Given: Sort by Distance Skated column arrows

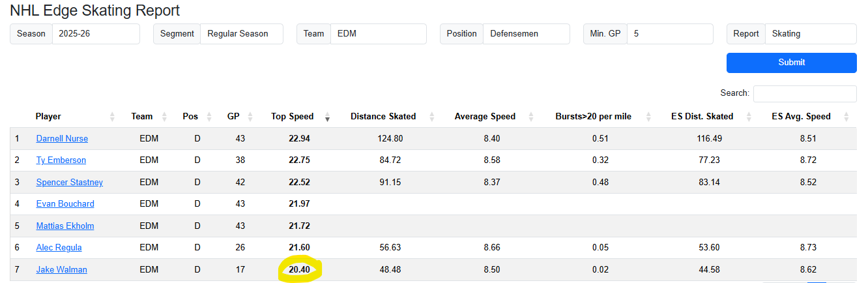Looking at the screenshot, I should [x=432, y=117].
